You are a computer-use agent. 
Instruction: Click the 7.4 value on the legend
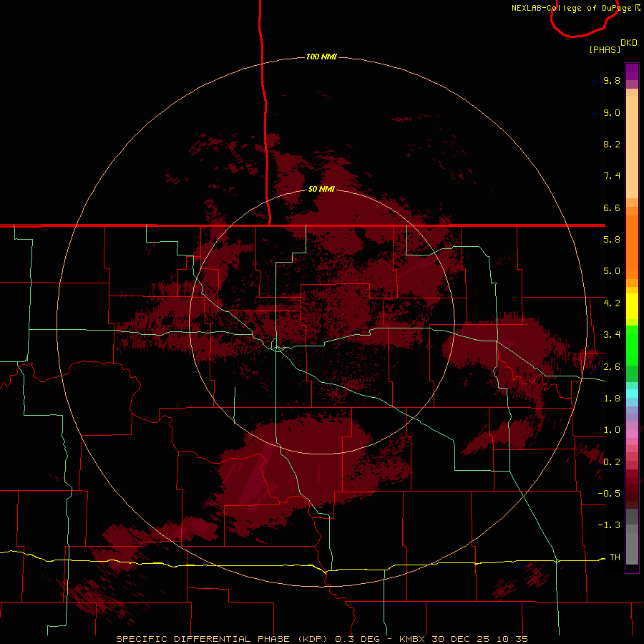coord(612,176)
